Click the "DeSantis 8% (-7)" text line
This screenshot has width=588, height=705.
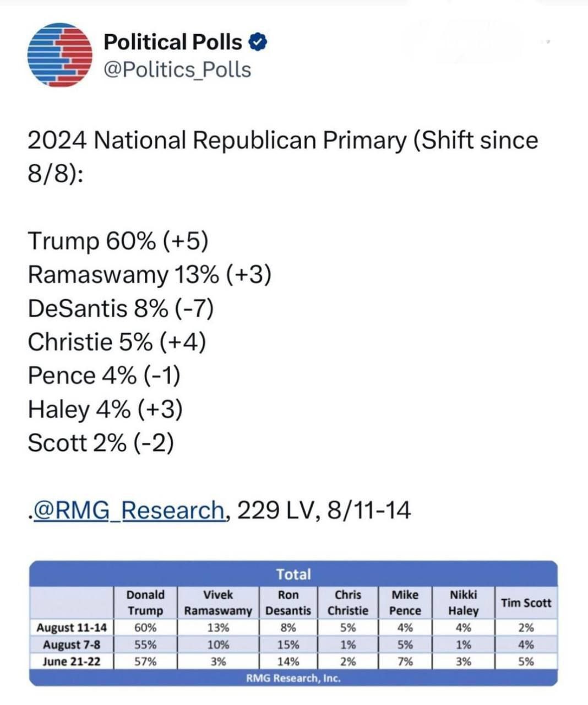121,308
